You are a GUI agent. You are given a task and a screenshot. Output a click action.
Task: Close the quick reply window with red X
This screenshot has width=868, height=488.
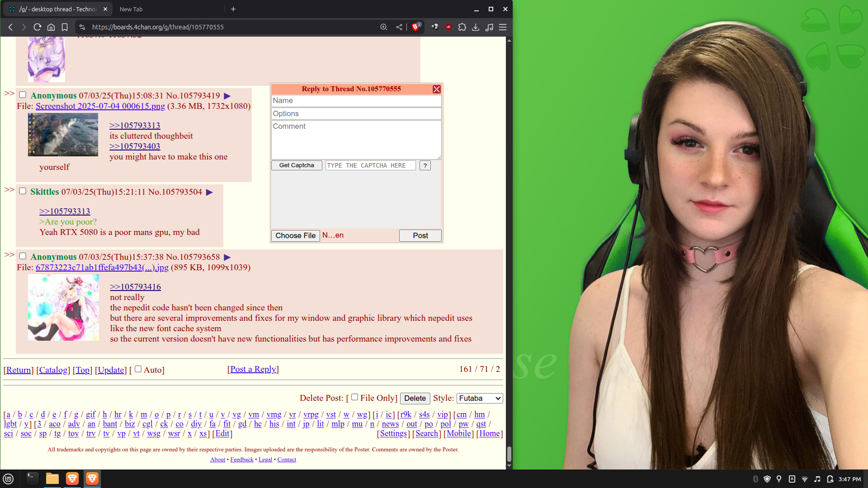coord(437,89)
